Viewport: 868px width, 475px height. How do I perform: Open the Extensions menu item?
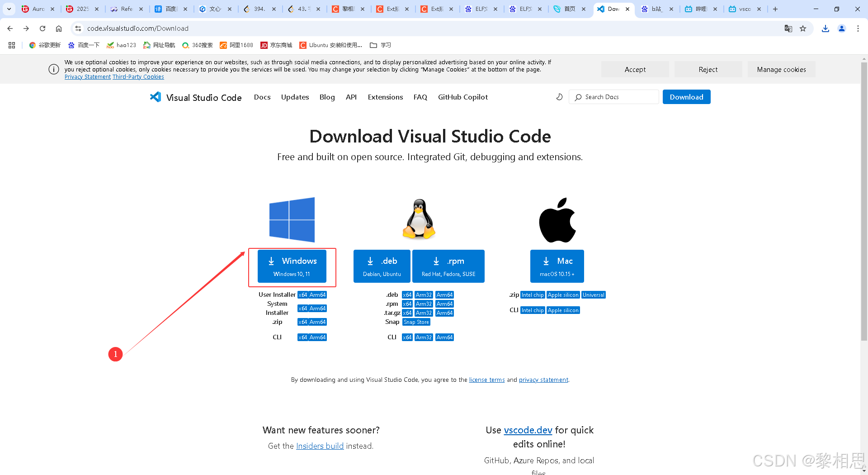coord(385,97)
